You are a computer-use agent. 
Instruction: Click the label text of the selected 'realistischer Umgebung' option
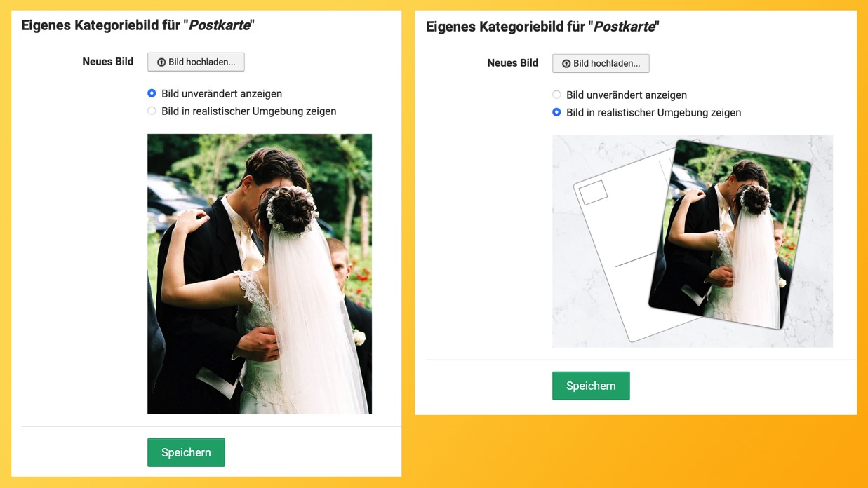[654, 112]
